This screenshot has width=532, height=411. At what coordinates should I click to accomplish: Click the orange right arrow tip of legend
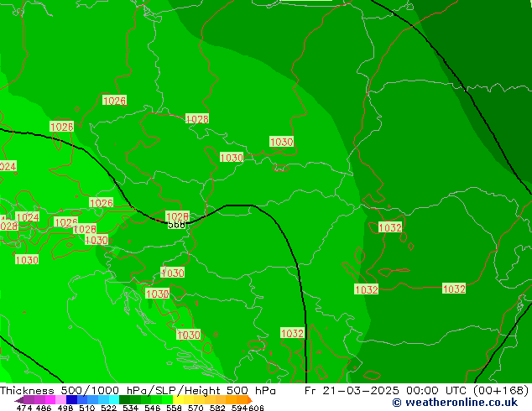point(250,400)
